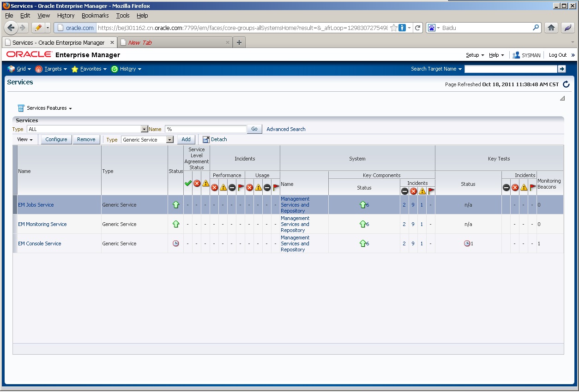
Task: Open Search Target Name dropdown
Action: (x=436, y=69)
